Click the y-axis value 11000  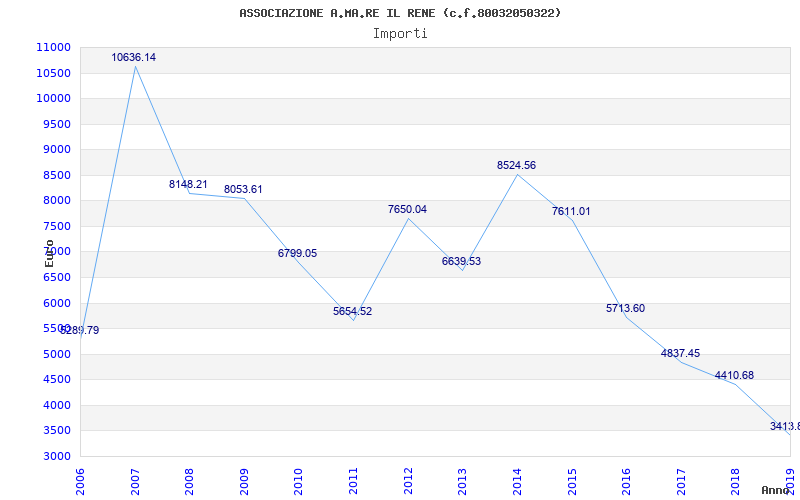(53, 47)
